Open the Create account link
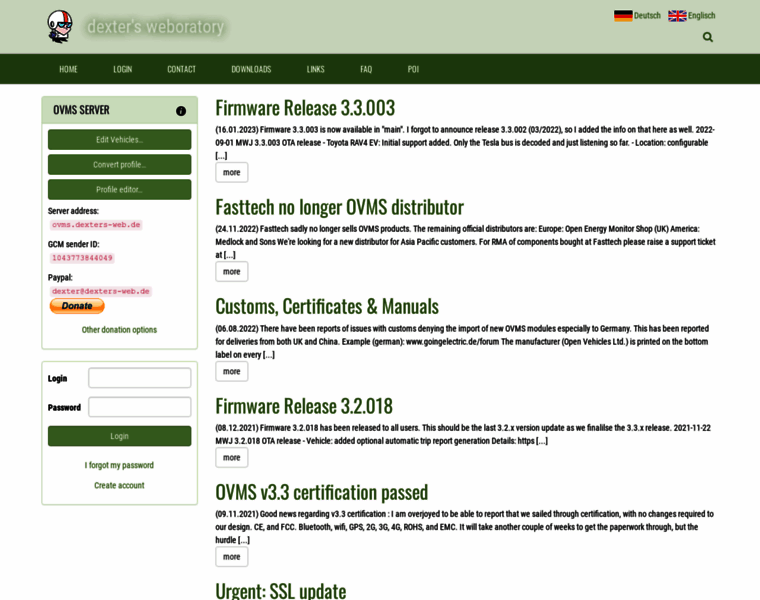 coord(119,485)
